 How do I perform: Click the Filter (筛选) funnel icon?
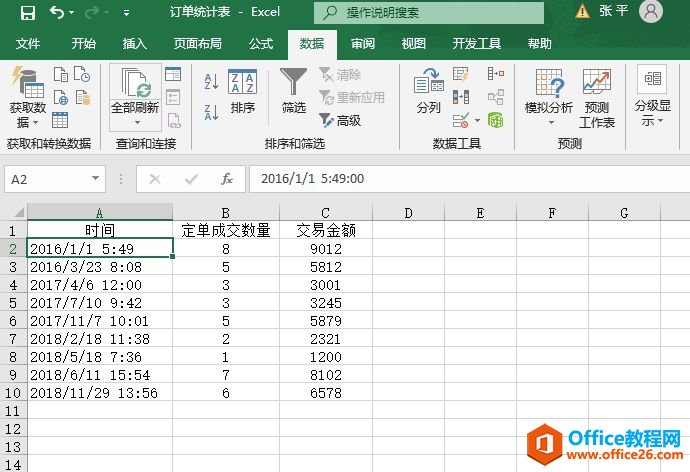coord(293,91)
